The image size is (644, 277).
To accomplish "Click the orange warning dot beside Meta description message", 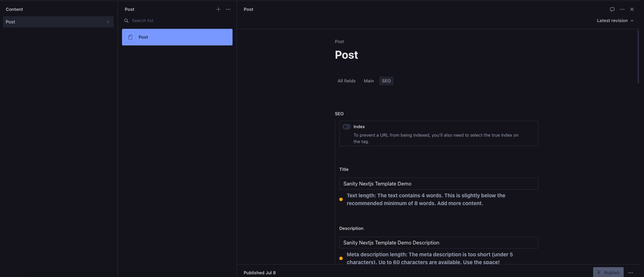I will coord(341,258).
